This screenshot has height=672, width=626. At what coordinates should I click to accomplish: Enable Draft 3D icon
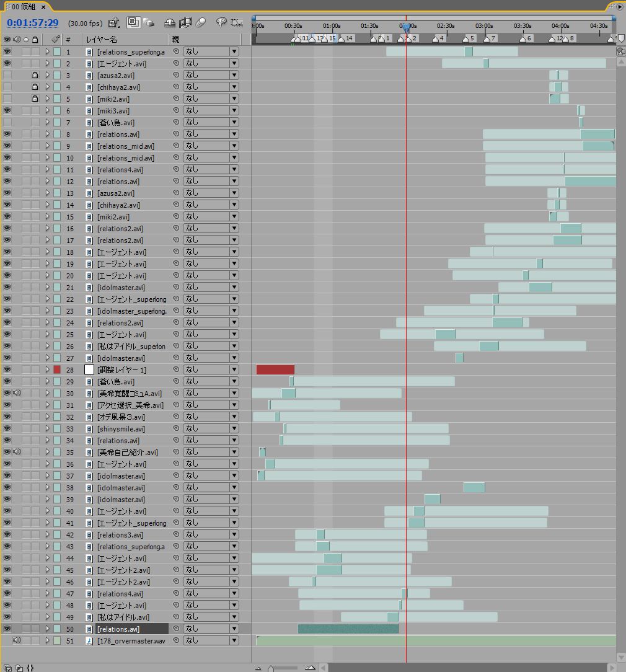point(149,23)
